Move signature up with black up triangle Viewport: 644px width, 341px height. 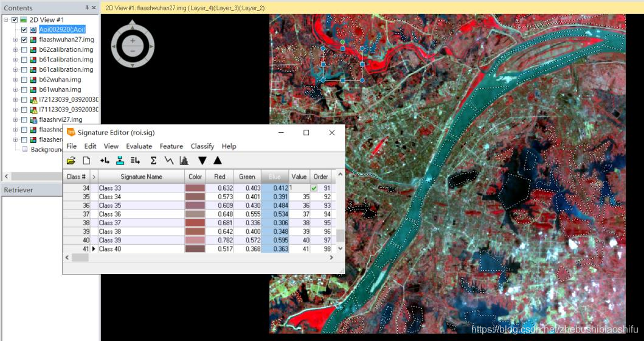218,161
